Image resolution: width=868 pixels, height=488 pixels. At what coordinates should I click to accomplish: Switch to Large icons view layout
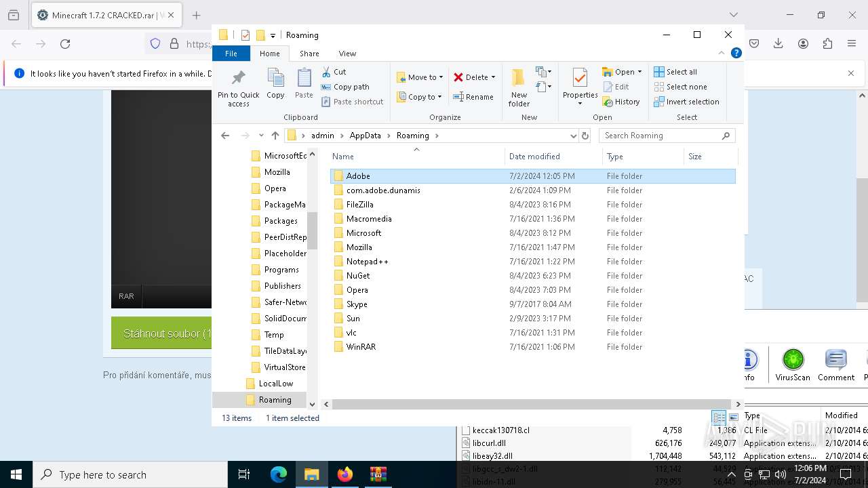734,418
